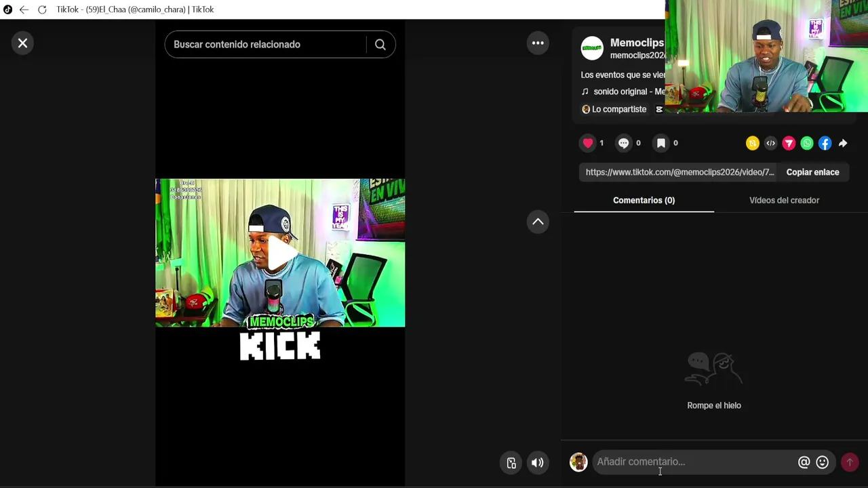Click the 'Copiar enlace' button
Image resolution: width=868 pixels, height=488 pixels.
[812, 172]
